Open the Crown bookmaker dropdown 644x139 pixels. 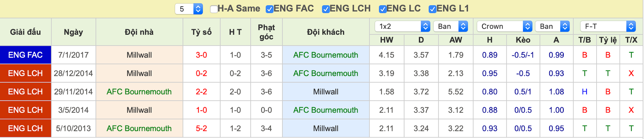[504, 26]
